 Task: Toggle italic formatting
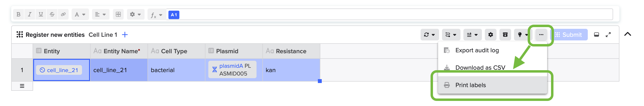29,15
